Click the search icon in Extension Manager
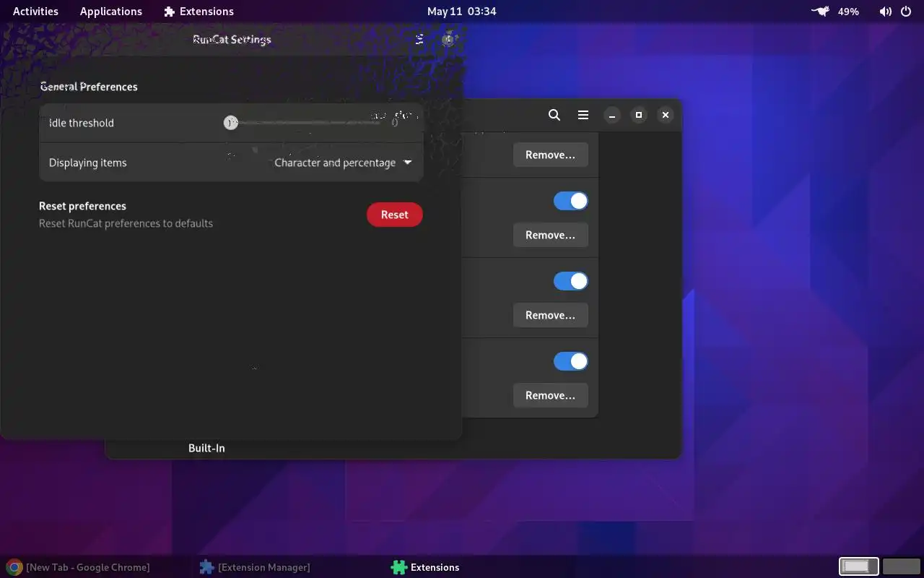 click(x=554, y=115)
